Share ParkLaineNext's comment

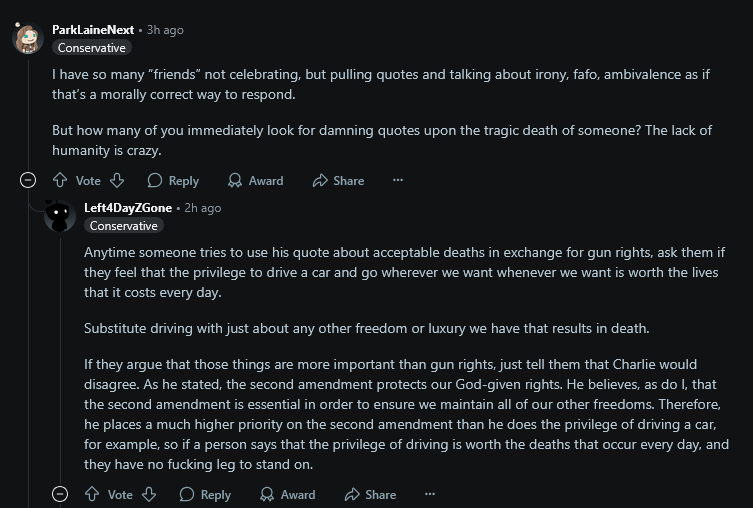[x=338, y=181]
